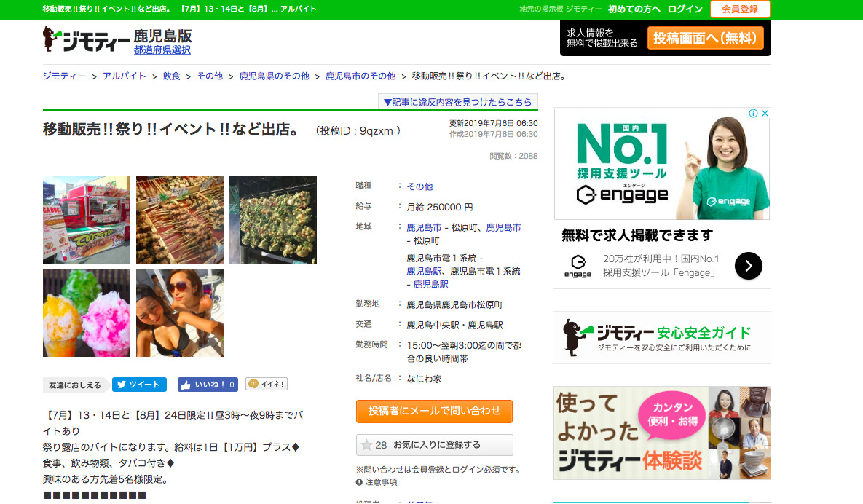View the green okonomiyaki tray photo
Viewport: 863px width, 504px height.
point(273,220)
